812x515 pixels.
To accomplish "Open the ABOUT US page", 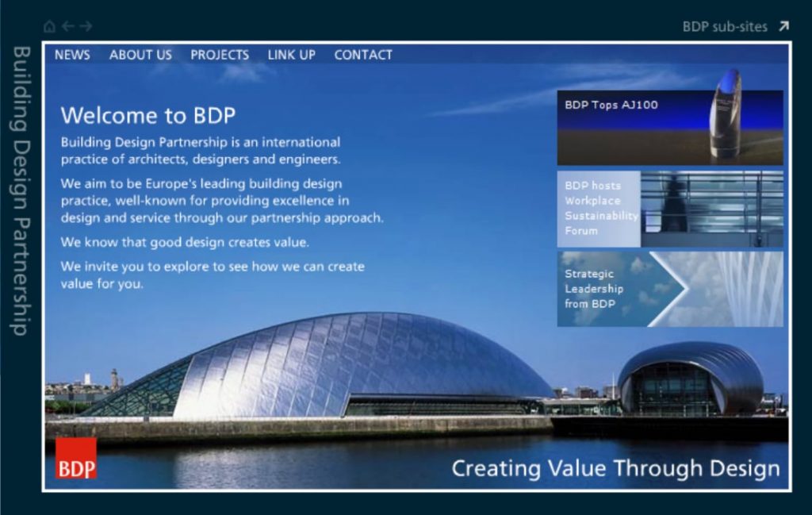I will tap(140, 55).
